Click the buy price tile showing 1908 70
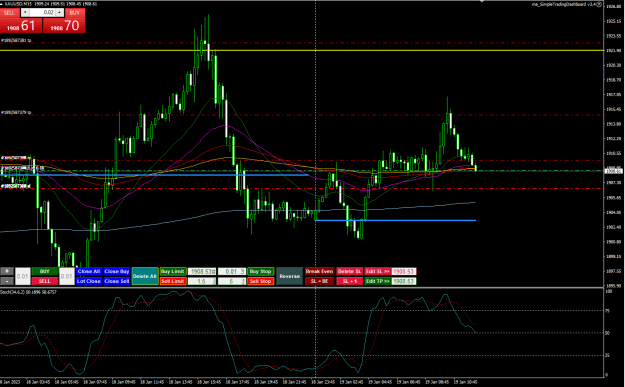The width and height of the screenshot is (625, 387). 64,26
